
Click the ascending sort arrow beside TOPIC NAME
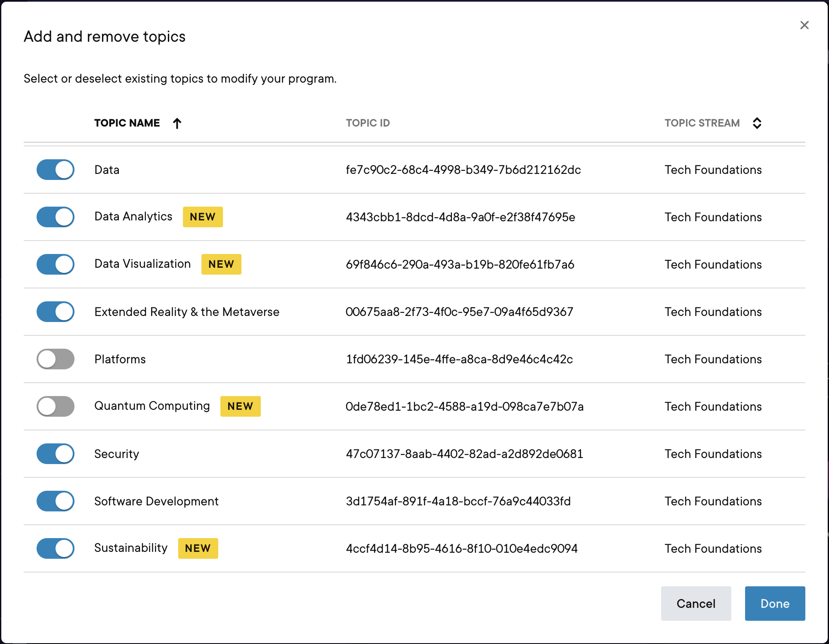coord(177,123)
